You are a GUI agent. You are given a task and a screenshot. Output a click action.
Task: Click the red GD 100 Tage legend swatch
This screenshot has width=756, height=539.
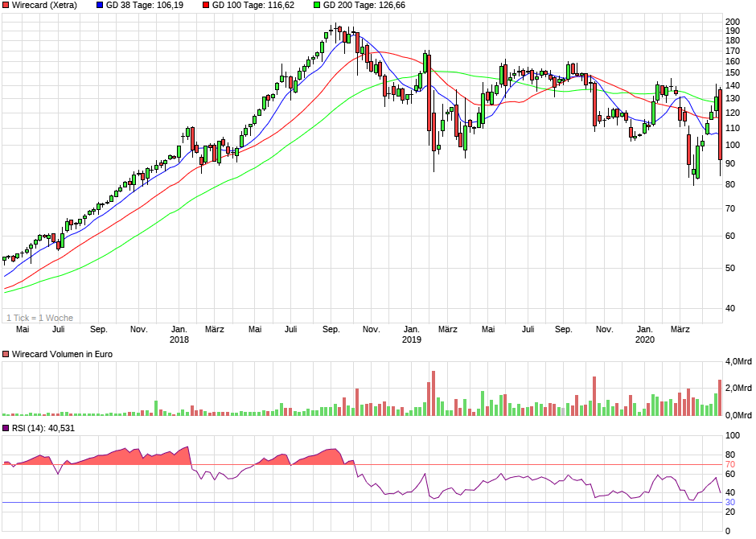206,6
